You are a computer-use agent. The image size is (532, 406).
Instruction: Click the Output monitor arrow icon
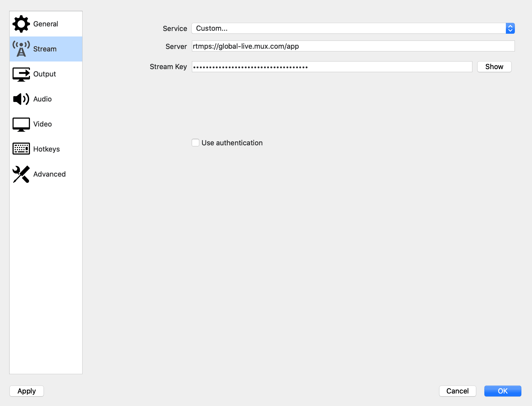point(21,74)
